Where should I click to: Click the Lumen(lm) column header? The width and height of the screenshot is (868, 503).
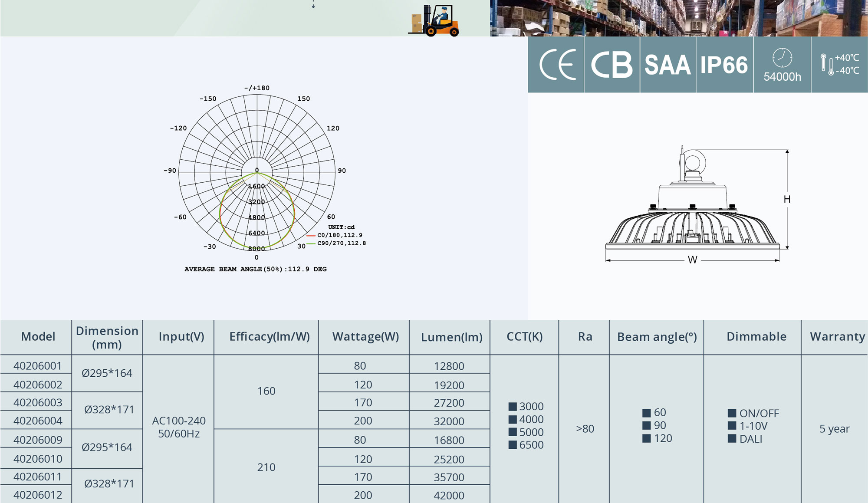[452, 337]
